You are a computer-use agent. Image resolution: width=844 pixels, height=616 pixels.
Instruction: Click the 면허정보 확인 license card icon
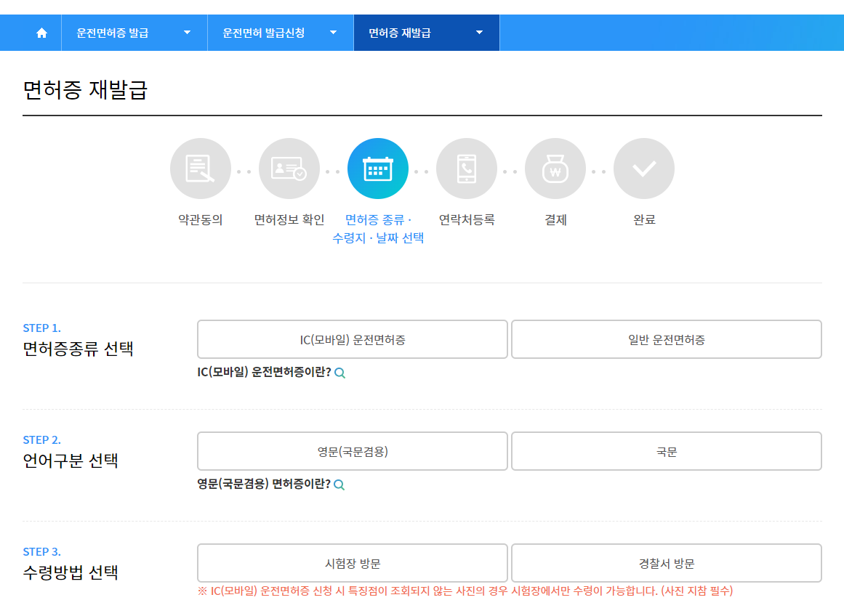click(289, 168)
